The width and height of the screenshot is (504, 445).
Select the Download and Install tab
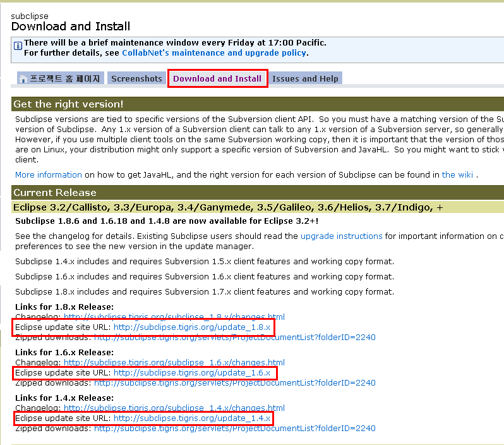pyautogui.click(x=217, y=79)
